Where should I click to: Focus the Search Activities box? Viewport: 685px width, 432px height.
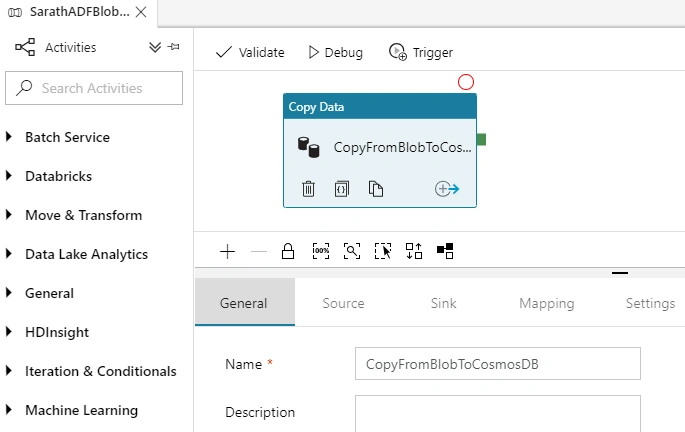click(94, 88)
